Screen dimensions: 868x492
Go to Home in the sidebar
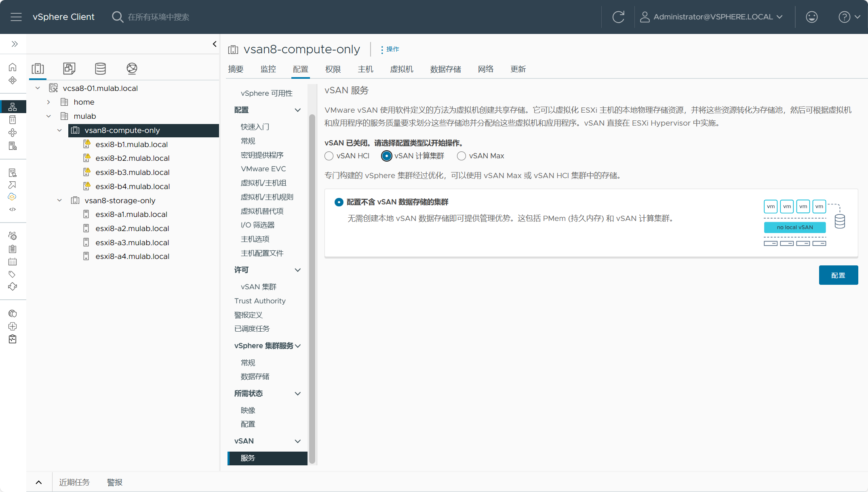13,67
